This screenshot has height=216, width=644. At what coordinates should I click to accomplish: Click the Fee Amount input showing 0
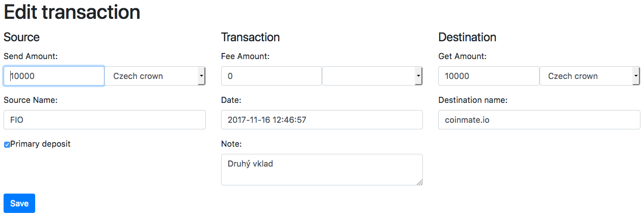(x=272, y=76)
